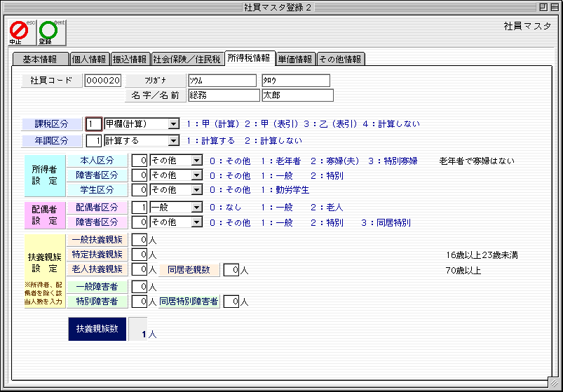Click the 特定扶養親族 count field
The height and width of the screenshot is (392, 563).
tap(140, 255)
